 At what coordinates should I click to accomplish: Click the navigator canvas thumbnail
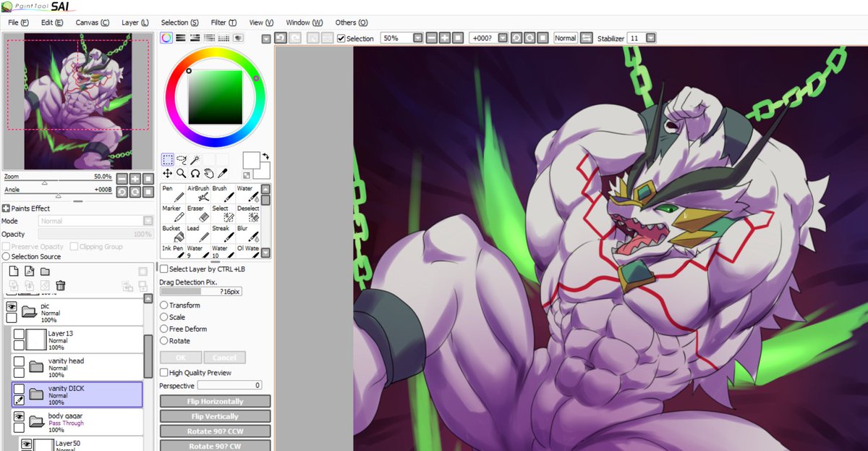pyautogui.click(x=78, y=102)
